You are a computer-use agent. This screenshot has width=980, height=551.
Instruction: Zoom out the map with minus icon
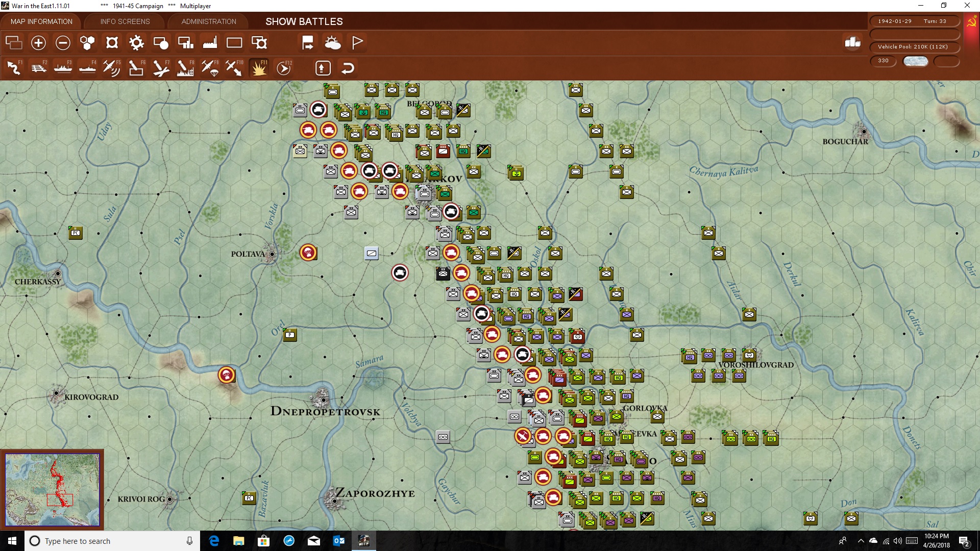point(63,43)
